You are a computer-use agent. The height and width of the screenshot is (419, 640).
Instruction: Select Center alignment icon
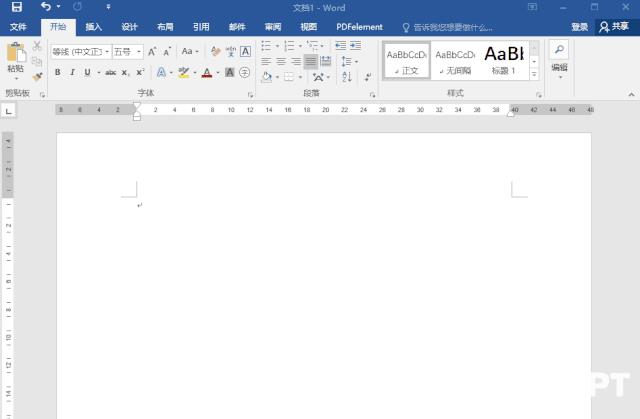coord(281,62)
